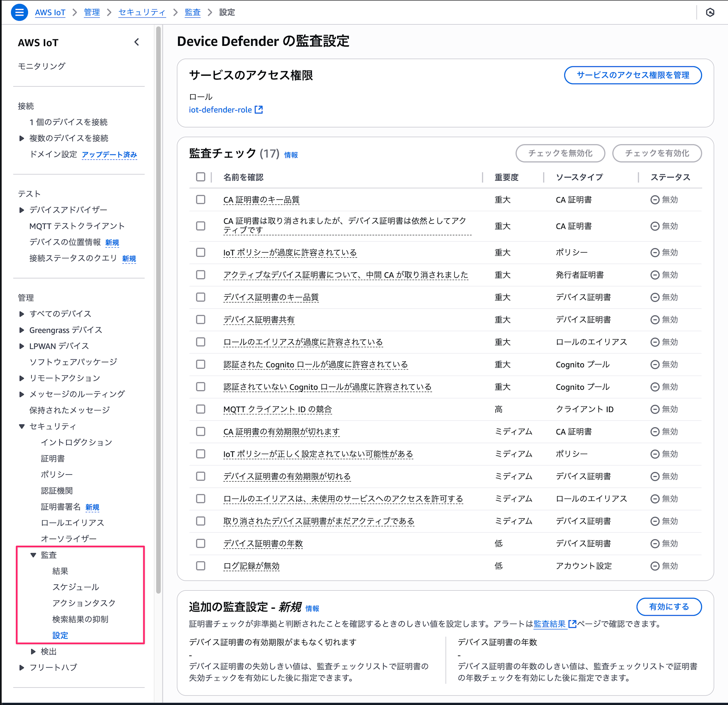Select 設定 under 監査 in sidebar
The height and width of the screenshot is (705, 728).
point(60,635)
